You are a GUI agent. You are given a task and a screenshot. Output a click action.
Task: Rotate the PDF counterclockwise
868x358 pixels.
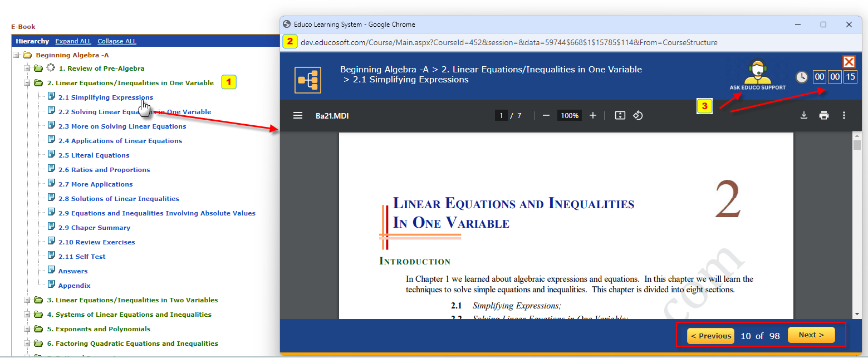639,115
